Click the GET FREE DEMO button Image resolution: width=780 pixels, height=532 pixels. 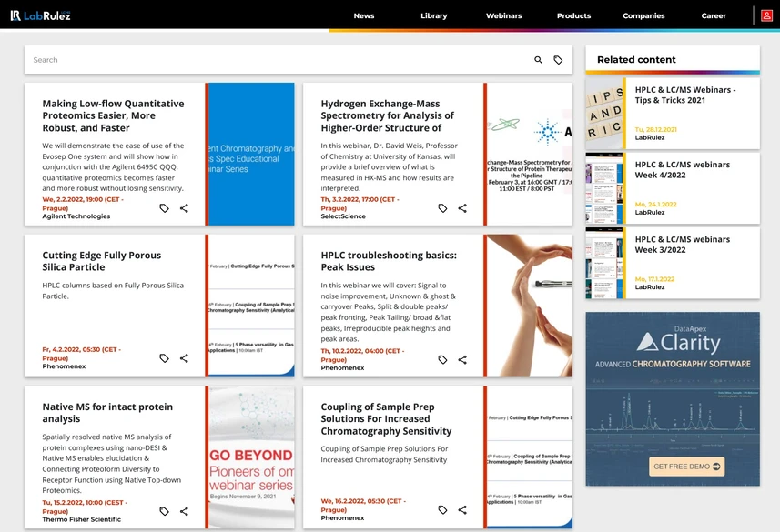point(686,467)
